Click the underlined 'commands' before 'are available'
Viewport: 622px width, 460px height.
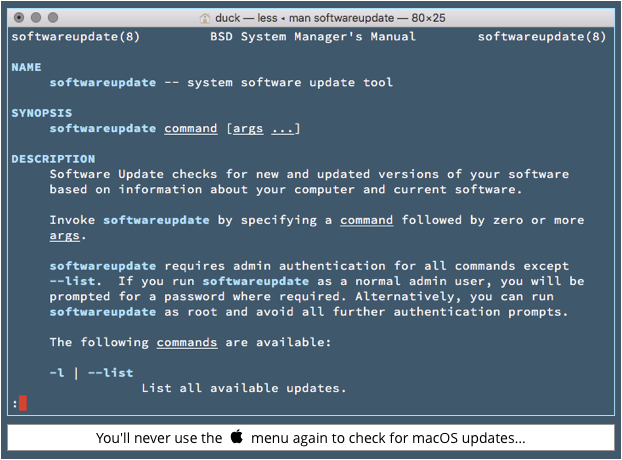(187, 342)
